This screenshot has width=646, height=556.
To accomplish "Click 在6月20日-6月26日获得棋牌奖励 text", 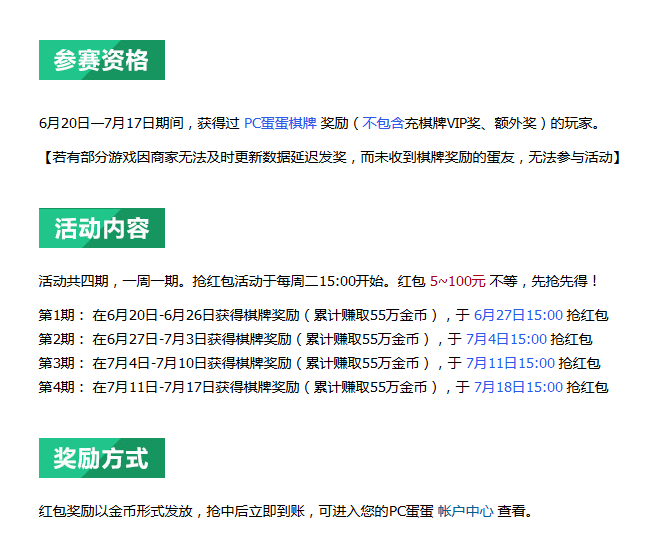I will (x=196, y=315).
